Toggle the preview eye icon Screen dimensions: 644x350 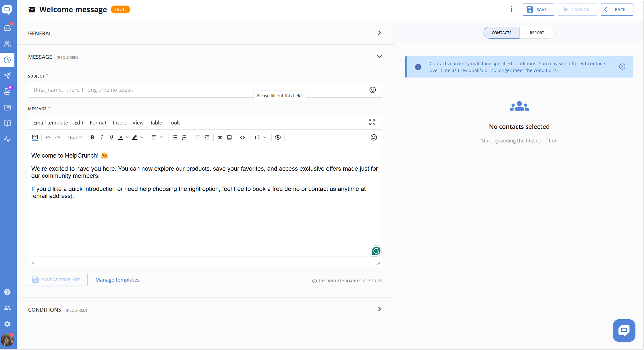[278, 137]
